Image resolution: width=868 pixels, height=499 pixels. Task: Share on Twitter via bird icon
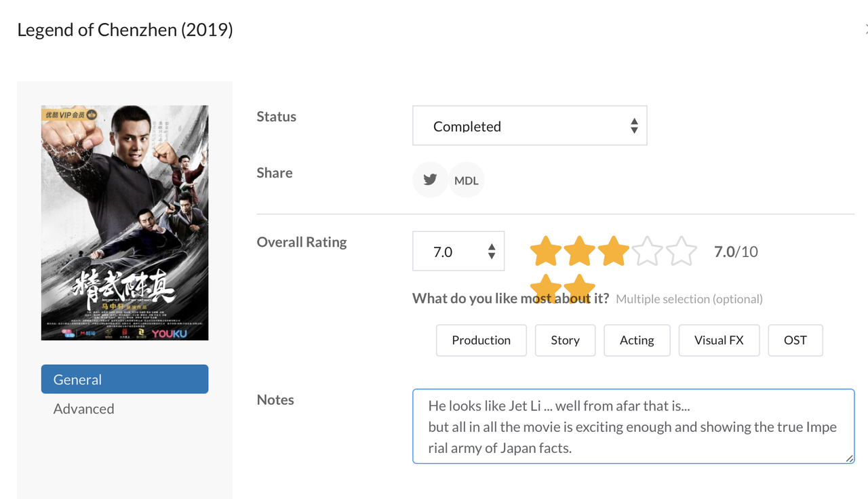click(430, 180)
